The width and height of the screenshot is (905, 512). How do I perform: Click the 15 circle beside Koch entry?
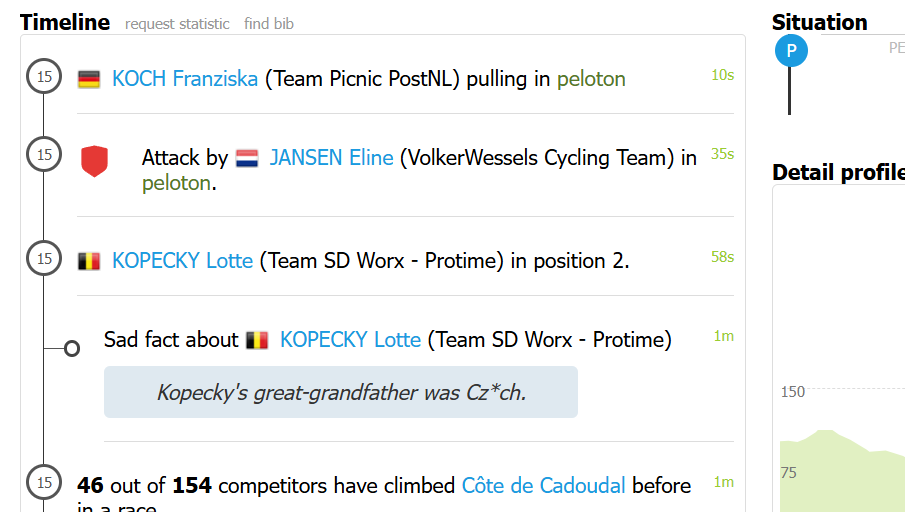pyautogui.click(x=44, y=76)
